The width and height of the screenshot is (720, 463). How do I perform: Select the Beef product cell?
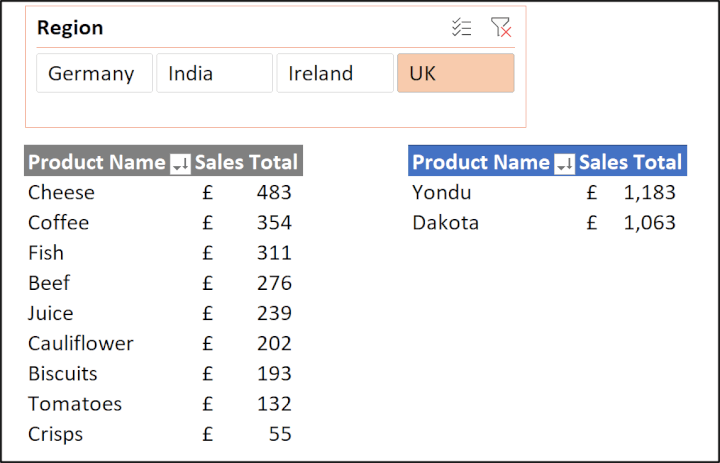[49, 283]
